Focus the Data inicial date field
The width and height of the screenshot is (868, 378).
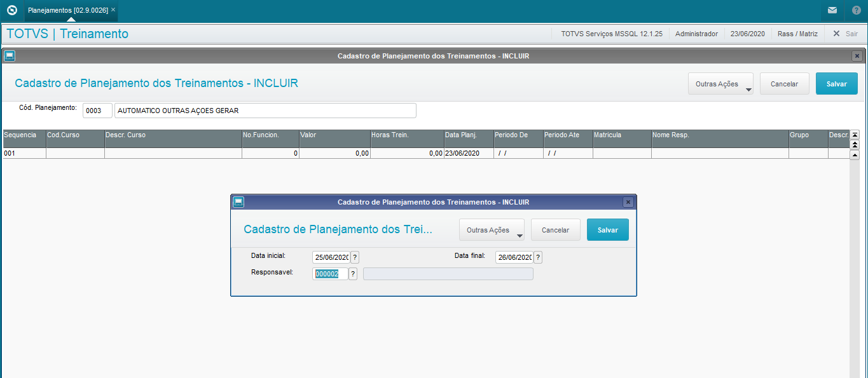pyautogui.click(x=331, y=257)
